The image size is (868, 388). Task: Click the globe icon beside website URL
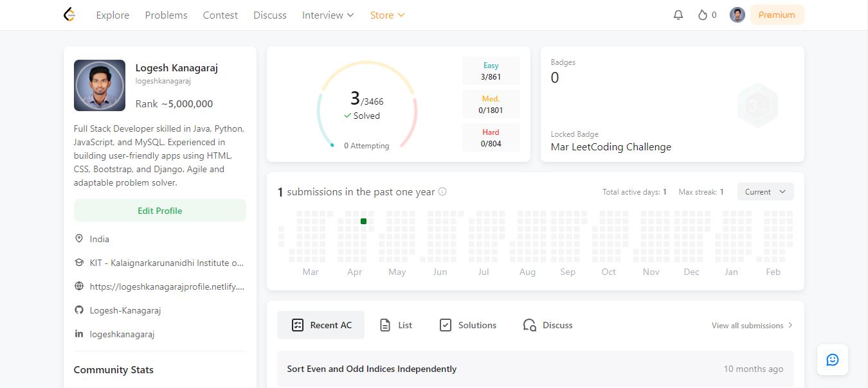[79, 287]
